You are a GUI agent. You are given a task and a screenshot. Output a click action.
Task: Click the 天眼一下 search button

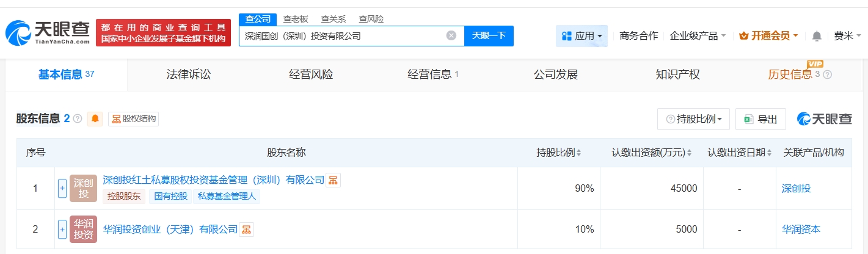click(489, 36)
